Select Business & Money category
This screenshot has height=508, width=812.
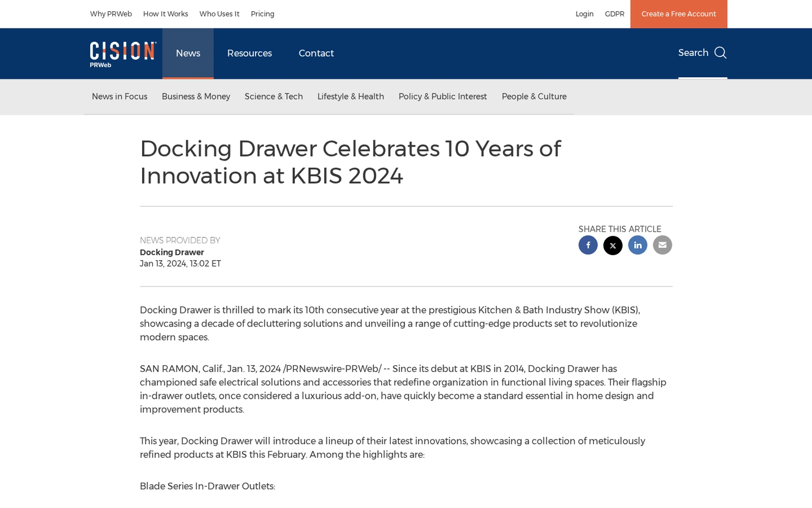tap(196, 97)
